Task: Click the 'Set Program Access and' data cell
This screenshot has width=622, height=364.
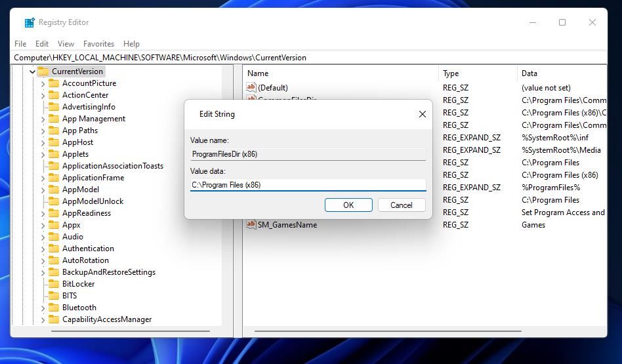Action: [563, 212]
